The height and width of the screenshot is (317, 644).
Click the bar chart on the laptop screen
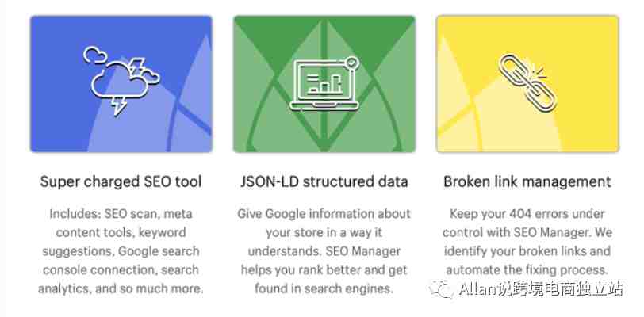324,83
